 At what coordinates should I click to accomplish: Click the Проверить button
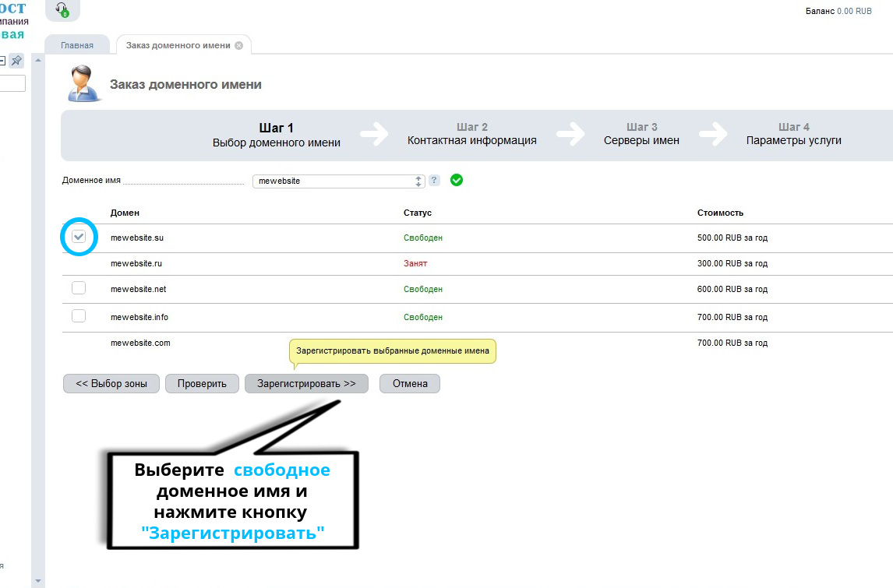pos(202,384)
